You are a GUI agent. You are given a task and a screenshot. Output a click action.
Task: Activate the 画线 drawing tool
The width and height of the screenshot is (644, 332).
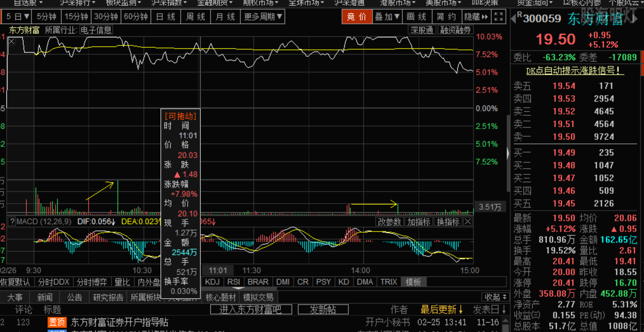[416, 17]
